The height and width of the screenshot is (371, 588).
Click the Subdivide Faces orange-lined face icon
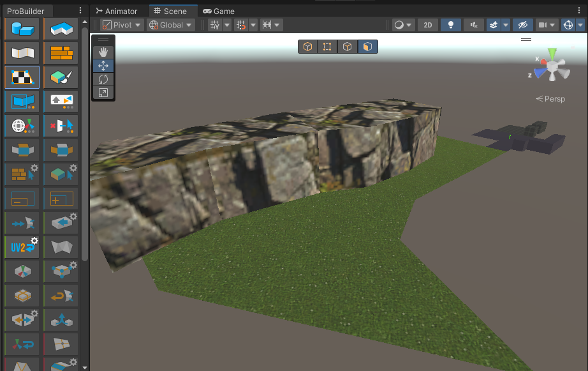click(61, 344)
